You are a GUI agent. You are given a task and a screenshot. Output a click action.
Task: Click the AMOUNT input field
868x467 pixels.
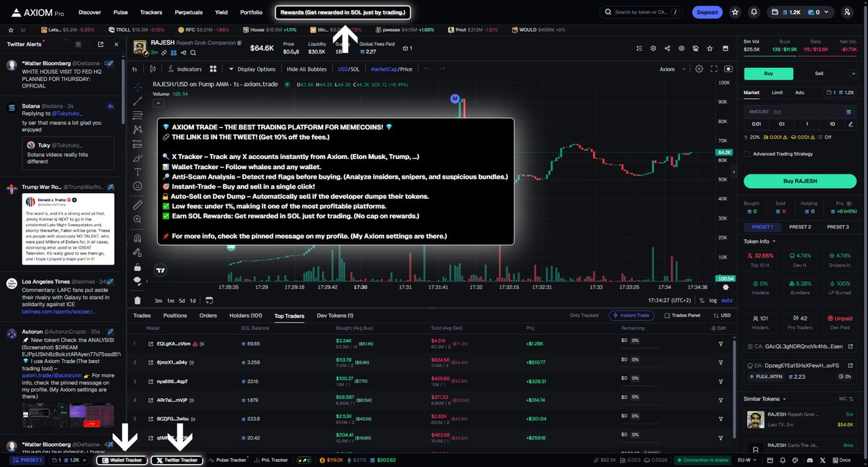tap(799, 112)
